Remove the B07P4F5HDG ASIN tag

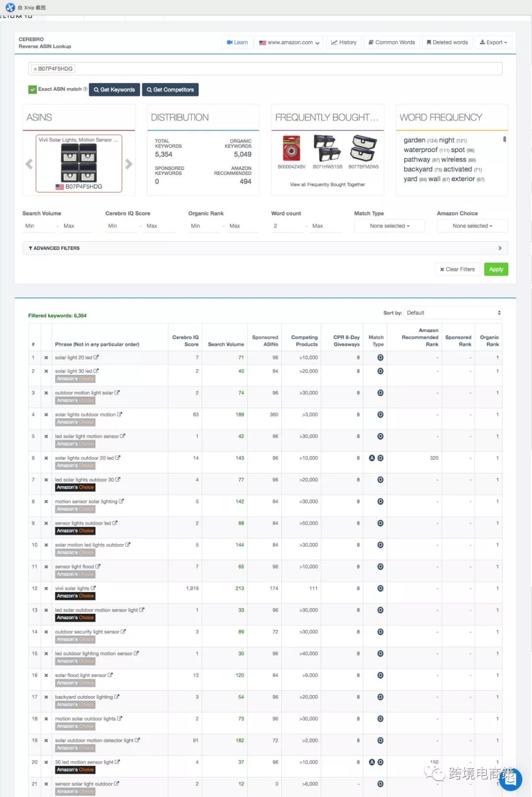click(x=35, y=69)
